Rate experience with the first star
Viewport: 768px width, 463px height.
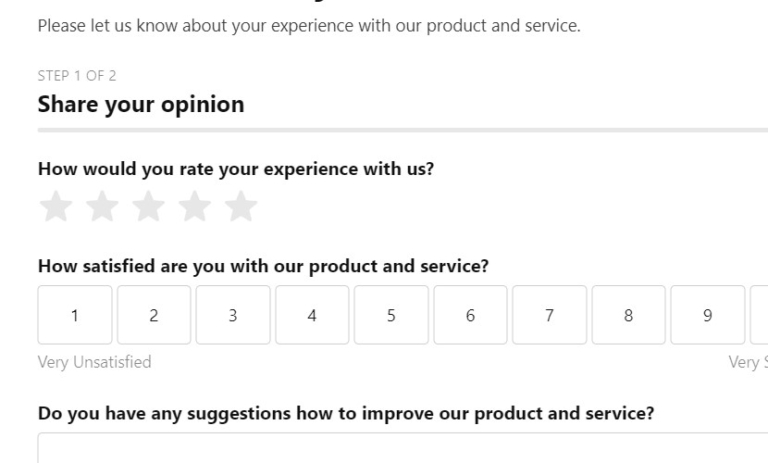tap(56, 208)
